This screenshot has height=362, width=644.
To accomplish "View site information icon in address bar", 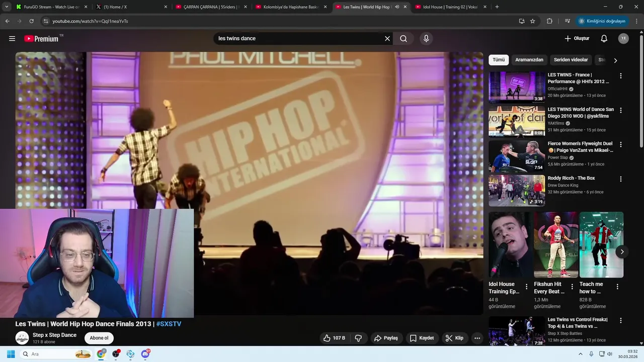I will [46, 21].
